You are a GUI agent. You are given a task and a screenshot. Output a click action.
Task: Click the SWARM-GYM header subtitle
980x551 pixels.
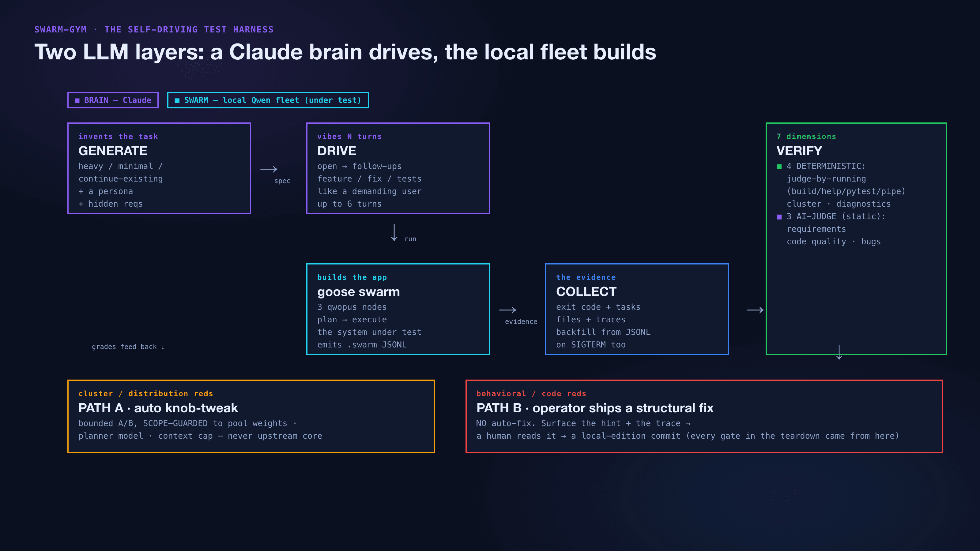[154, 30]
